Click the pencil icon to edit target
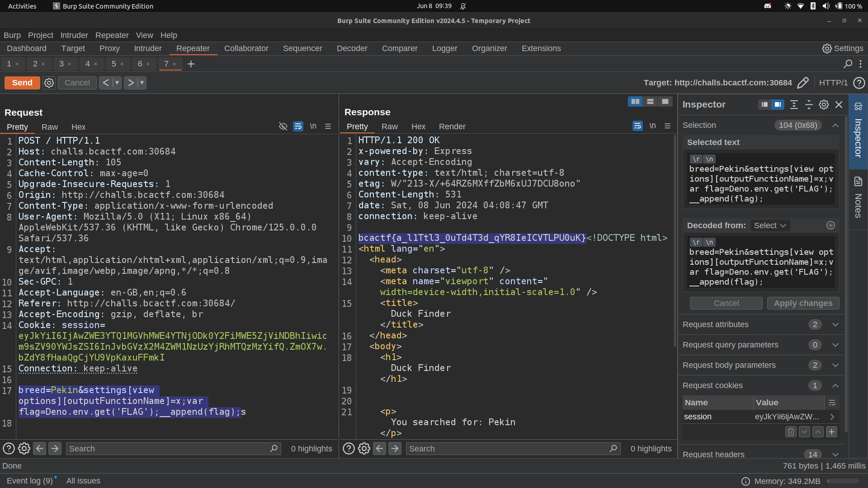 [x=803, y=83]
